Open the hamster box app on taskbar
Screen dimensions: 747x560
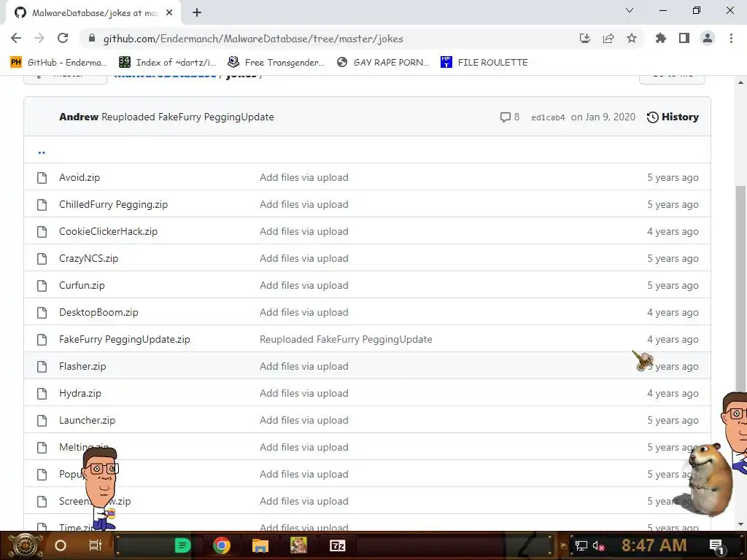(x=298, y=545)
